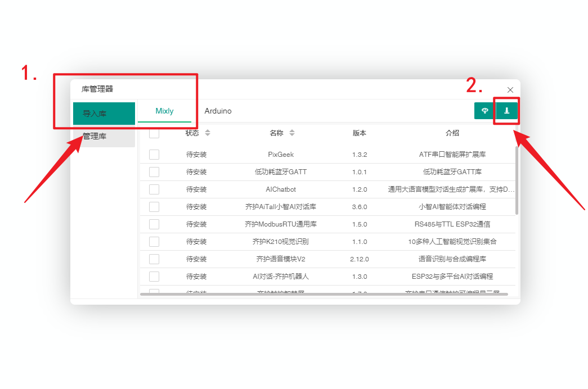Click the 低功耗蓝牙GATT library name
Screen dimensions: 588x389
click(281, 172)
